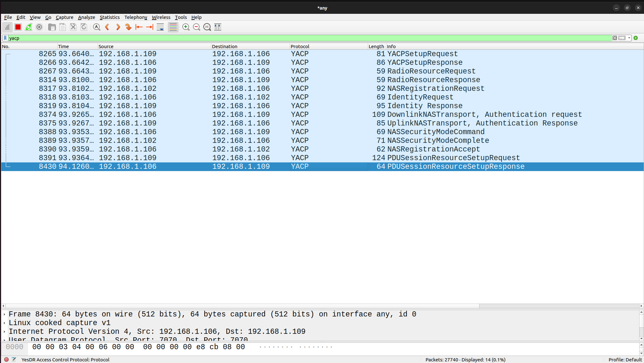Go forward to next packet in history
The height and width of the screenshot is (363, 644).
tap(118, 27)
